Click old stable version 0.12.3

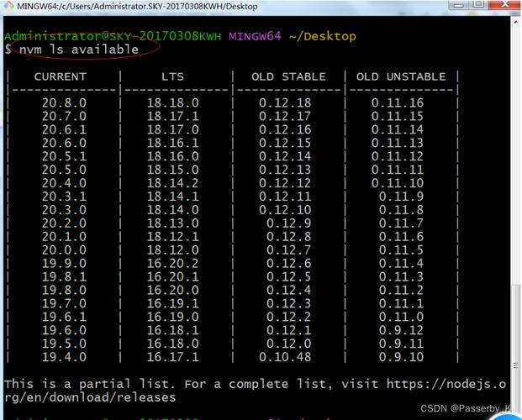[x=289, y=303]
